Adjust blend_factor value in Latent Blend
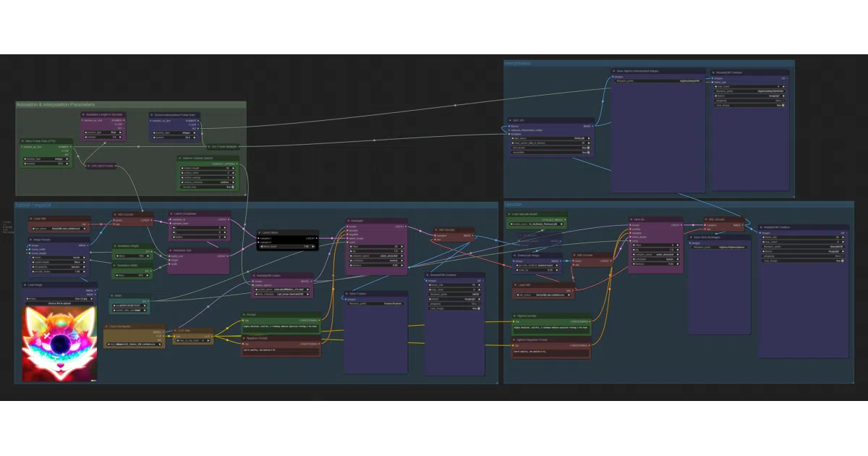The width and height of the screenshot is (868, 456). click(288, 247)
